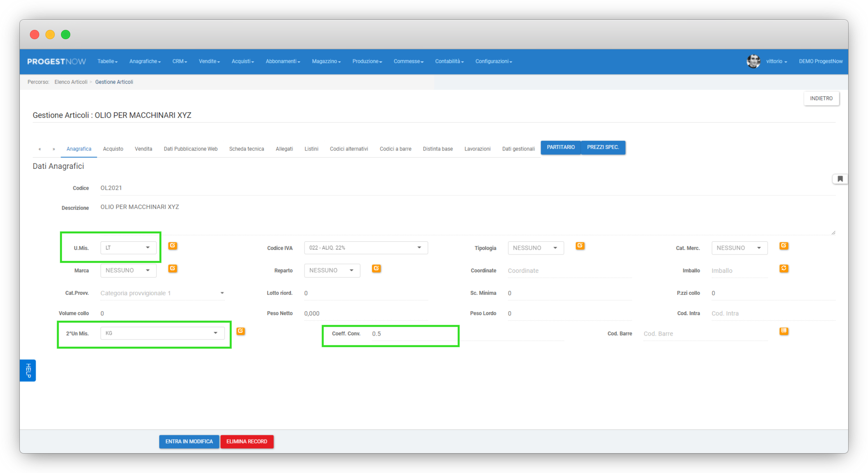This screenshot has width=868, height=473.
Task: Click orange refresh icon next to Imballo
Action: click(x=783, y=268)
